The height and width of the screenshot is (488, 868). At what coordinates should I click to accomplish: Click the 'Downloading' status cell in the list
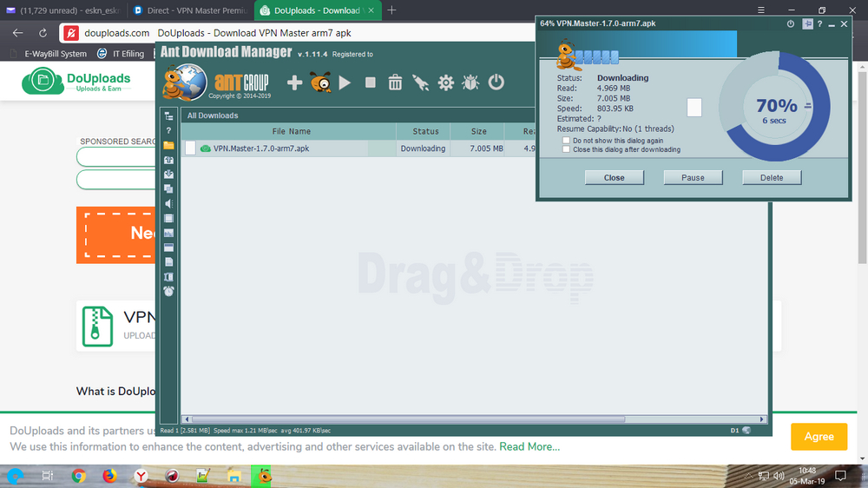(x=423, y=148)
